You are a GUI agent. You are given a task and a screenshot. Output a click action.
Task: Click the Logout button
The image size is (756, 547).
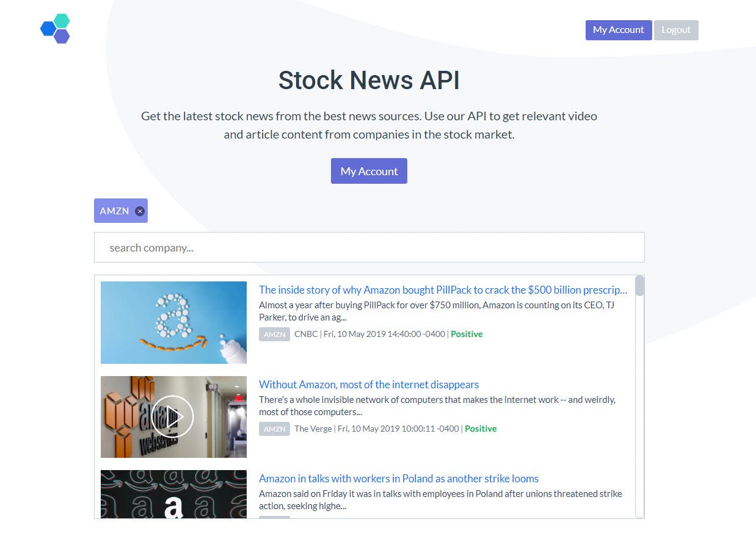pos(676,30)
